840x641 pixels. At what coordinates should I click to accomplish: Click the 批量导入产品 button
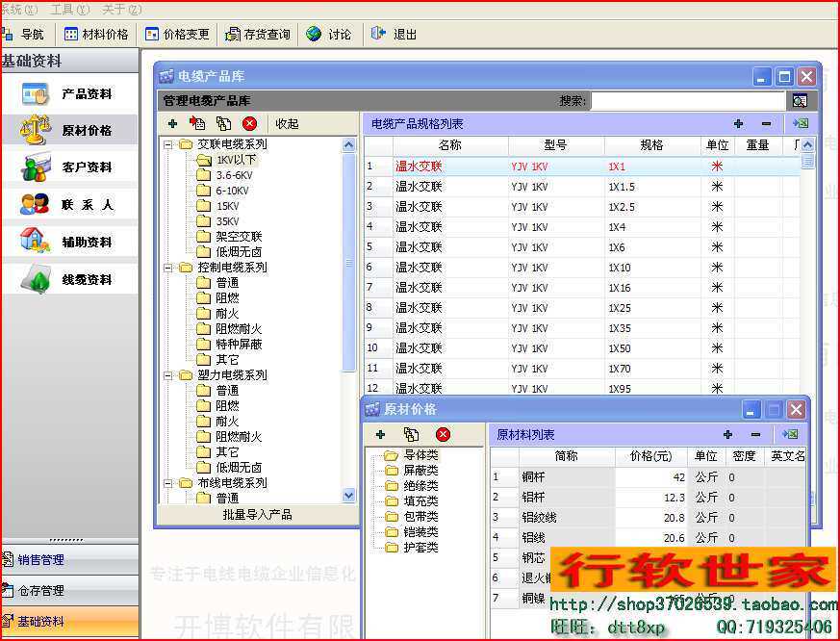coord(257,515)
